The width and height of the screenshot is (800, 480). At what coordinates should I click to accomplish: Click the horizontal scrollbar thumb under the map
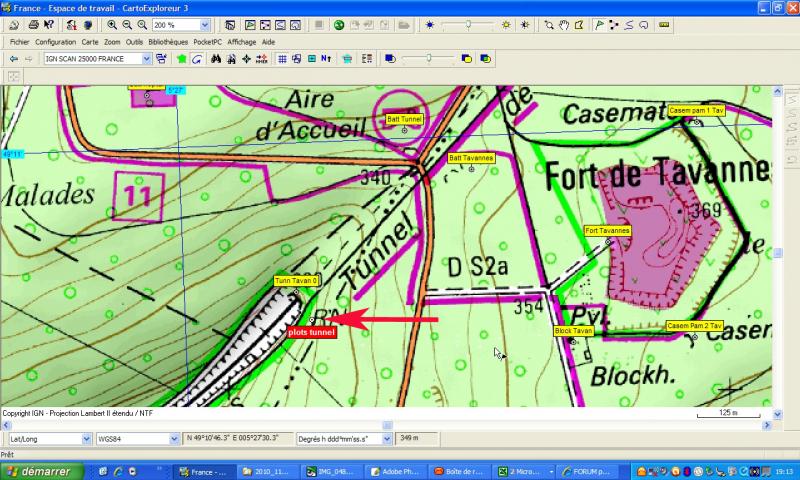[388, 425]
